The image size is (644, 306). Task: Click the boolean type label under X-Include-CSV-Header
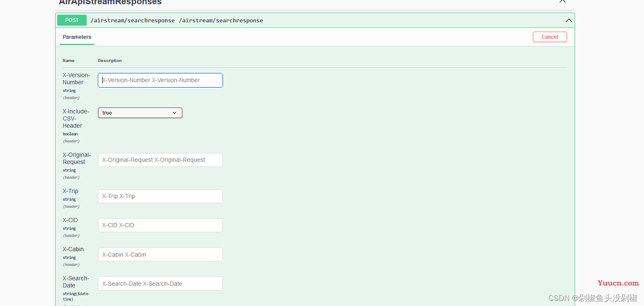point(70,134)
